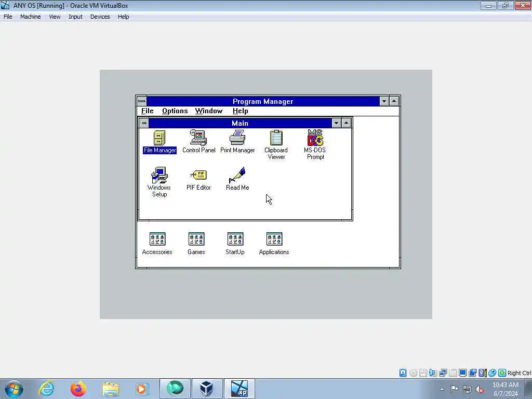Click the network adapters status indicator
Screen dimensions: 532x399
[443, 373]
